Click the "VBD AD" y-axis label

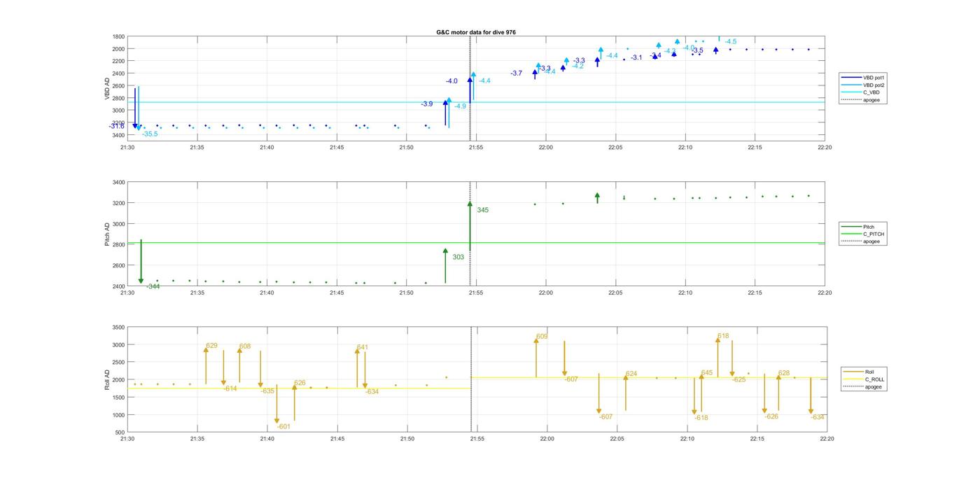[108, 89]
